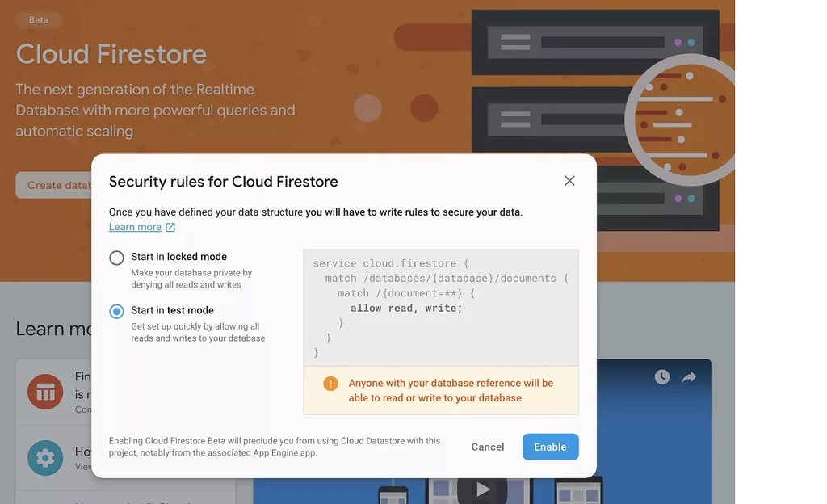
Task: Click the Cloud Datastore notice text
Action: point(275,447)
